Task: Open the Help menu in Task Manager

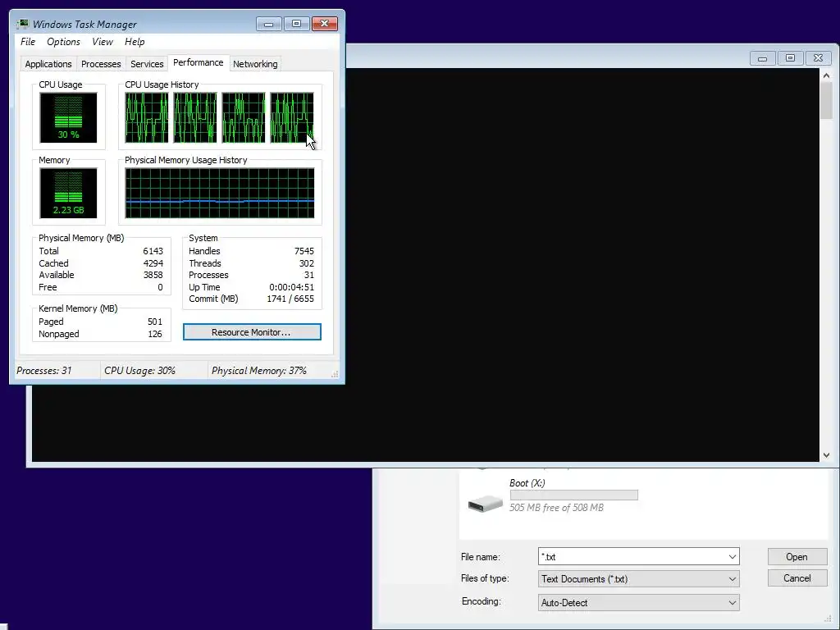Action: click(135, 42)
